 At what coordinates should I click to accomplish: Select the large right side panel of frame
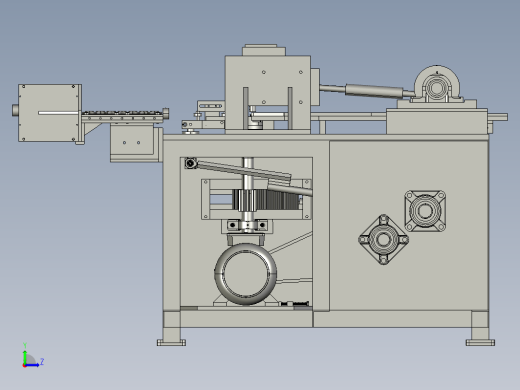tap(409, 226)
